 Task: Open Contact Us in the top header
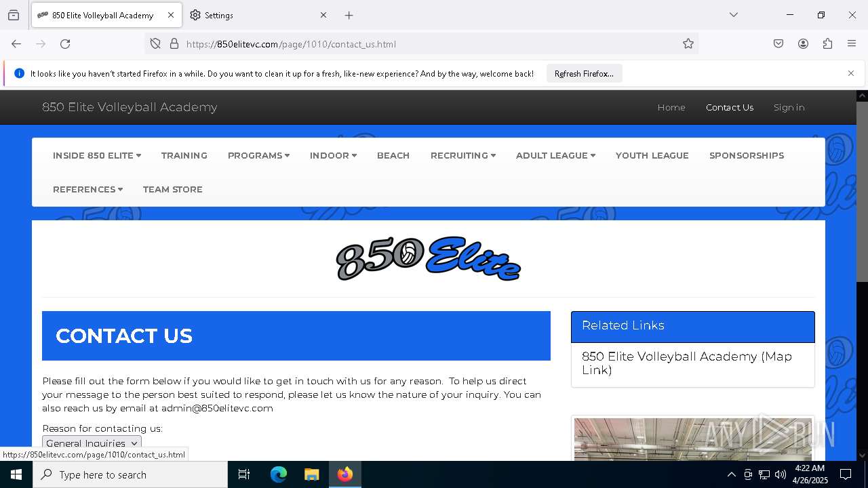pyautogui.click(x=730, y=107)
